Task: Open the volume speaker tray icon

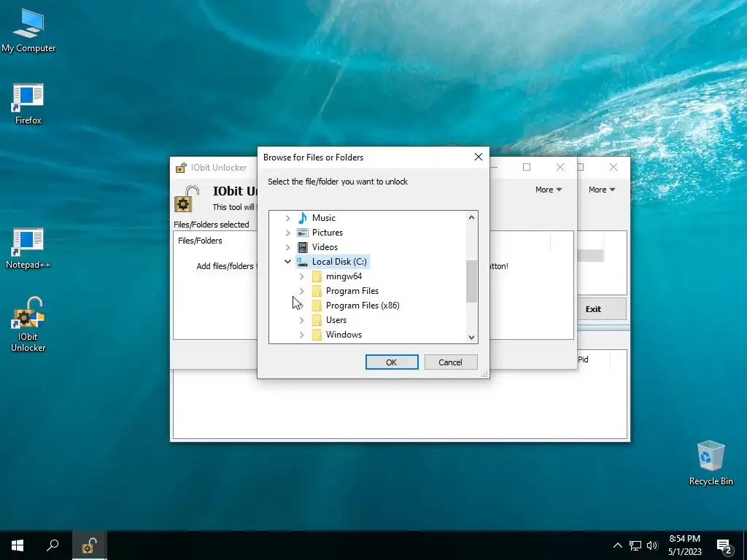Action: coord(652,545)
